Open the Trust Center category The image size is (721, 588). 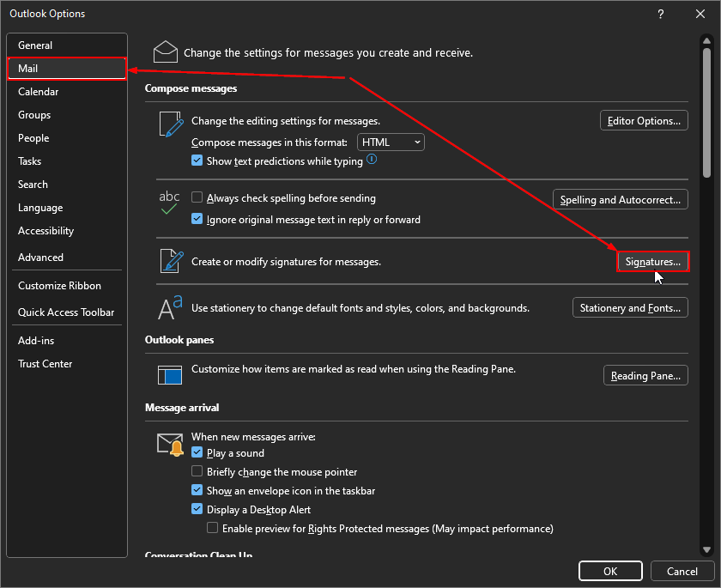click(x=67, y=364)
